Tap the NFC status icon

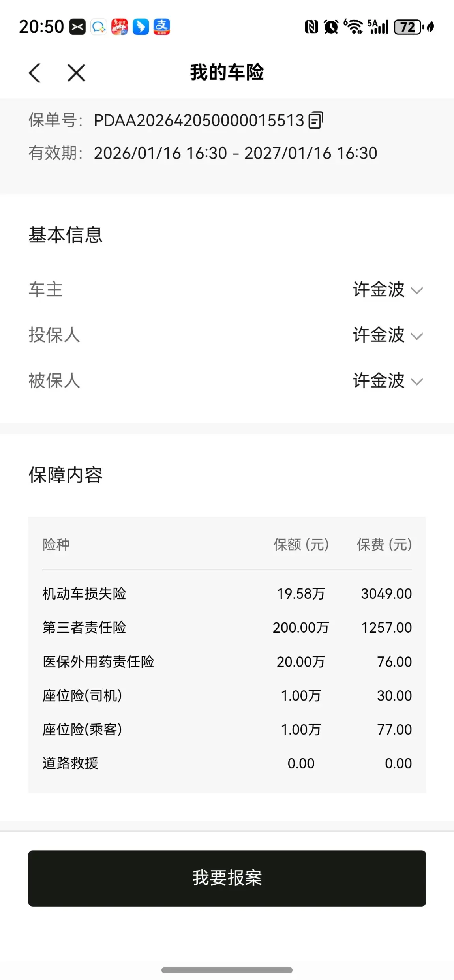pos(311,27)
